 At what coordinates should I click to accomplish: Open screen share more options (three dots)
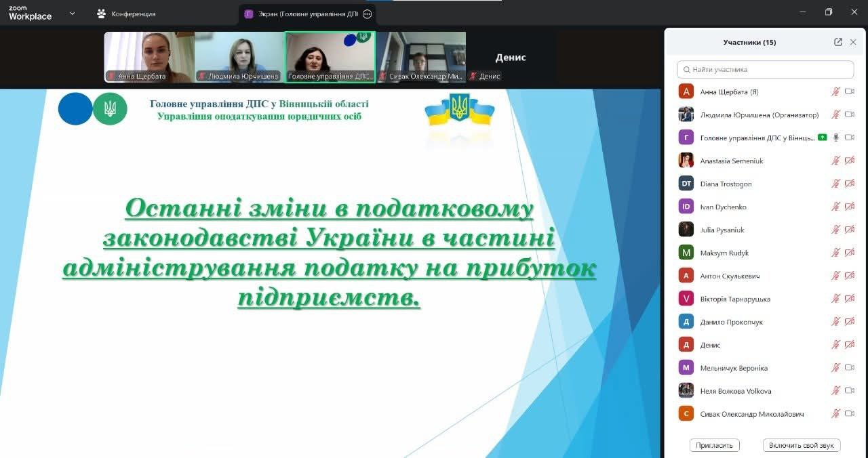point(367,14)
